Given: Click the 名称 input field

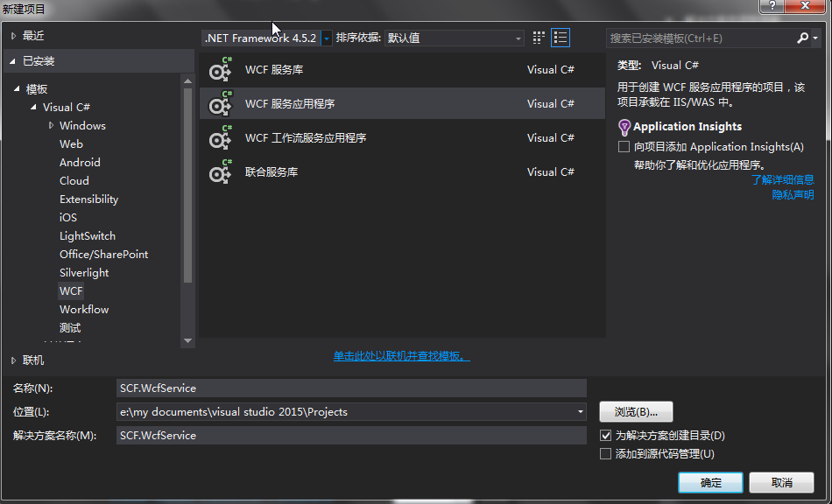Looking at the screenshot, I should [x=351, y=388].
